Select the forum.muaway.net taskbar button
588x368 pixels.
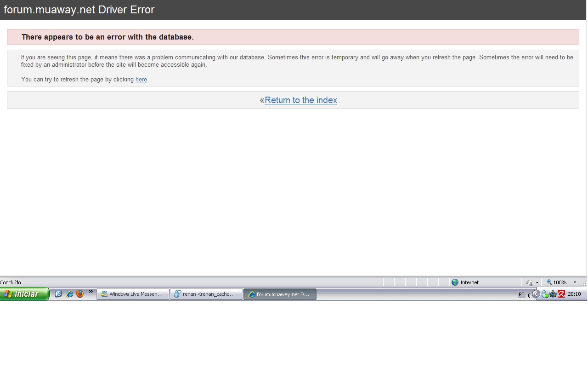(280, 294)
